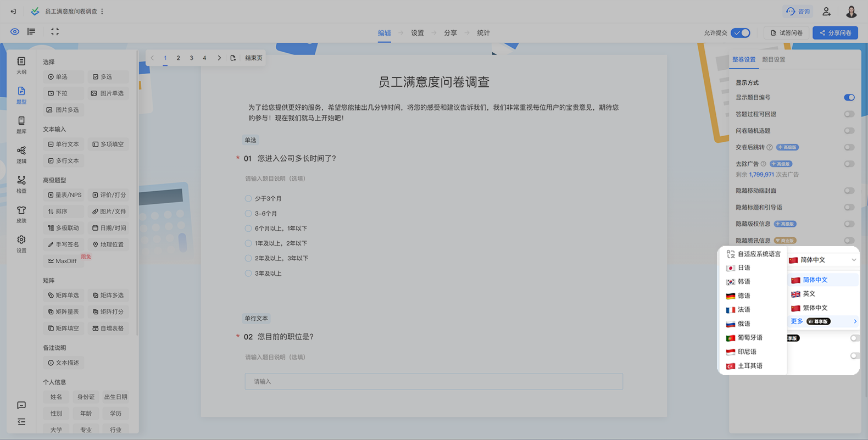Turn off the 允许提交 switch
The width and height of the screenshot is (868, 440).
tap(741, 33)
